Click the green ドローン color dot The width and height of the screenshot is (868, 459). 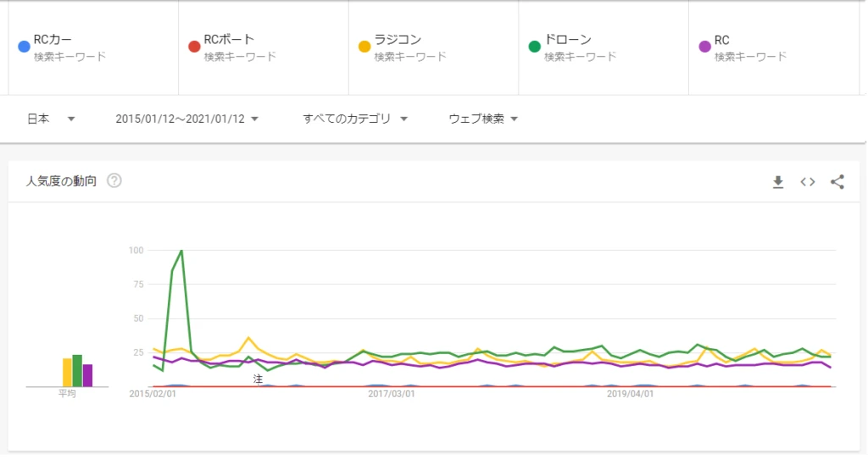[x=534, y=47]
